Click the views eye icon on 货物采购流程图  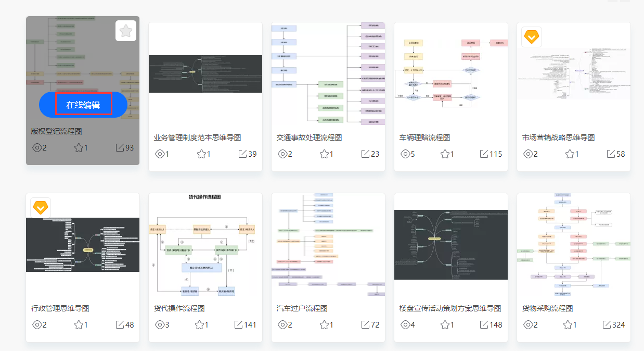pos(528,324)
